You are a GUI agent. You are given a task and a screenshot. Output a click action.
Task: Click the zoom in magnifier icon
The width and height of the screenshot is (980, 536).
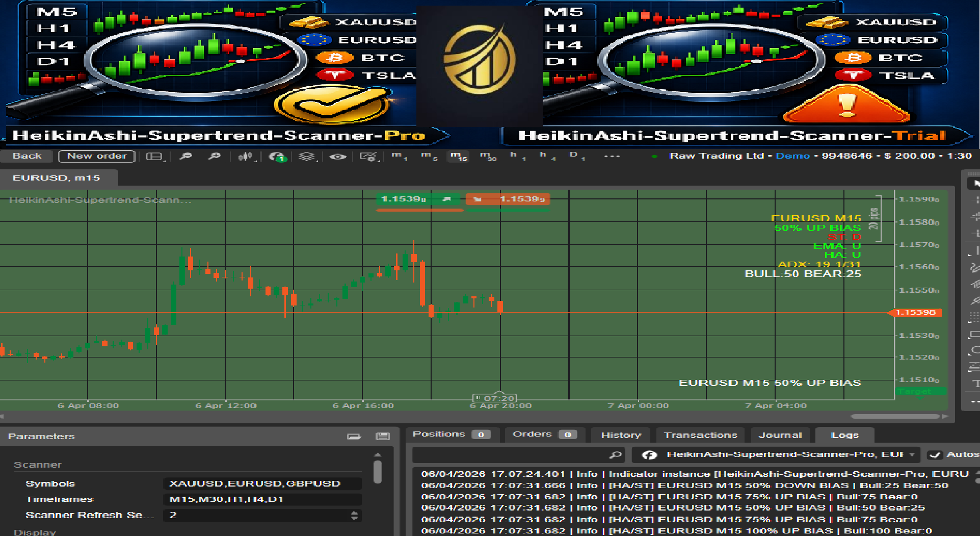[215, 156]
